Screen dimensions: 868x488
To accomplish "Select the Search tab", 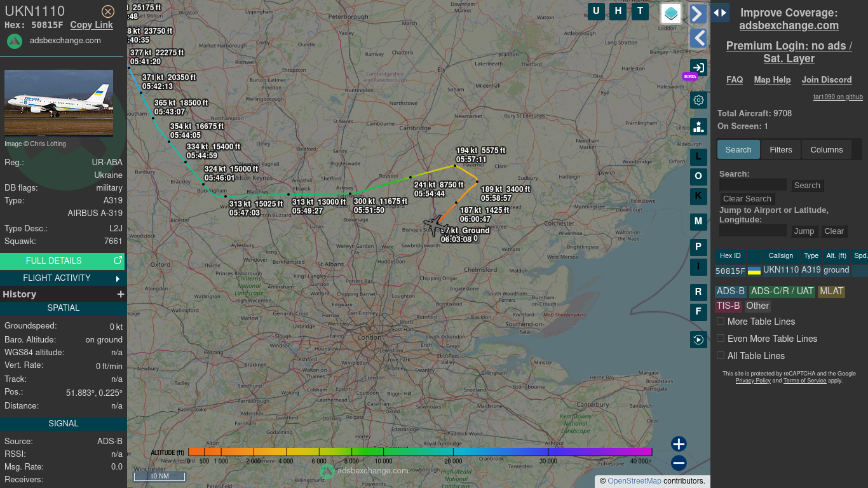I will [738, 149].
